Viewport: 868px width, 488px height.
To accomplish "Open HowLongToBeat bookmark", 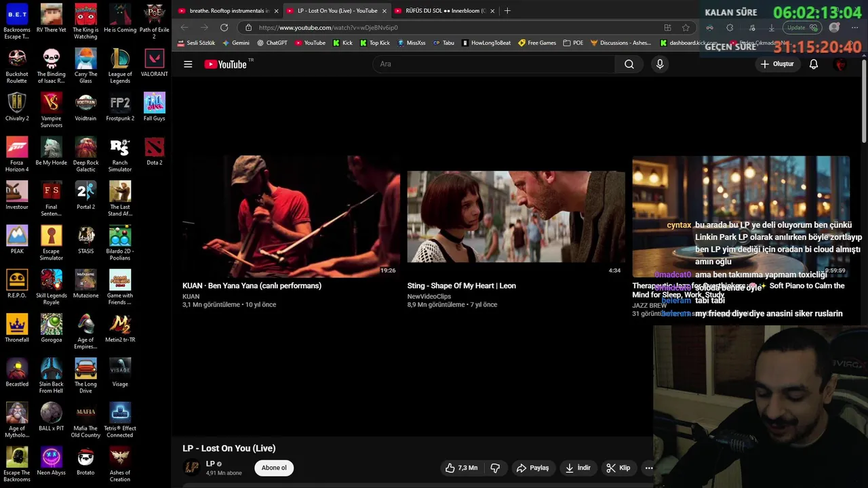I will coord(486,43).
